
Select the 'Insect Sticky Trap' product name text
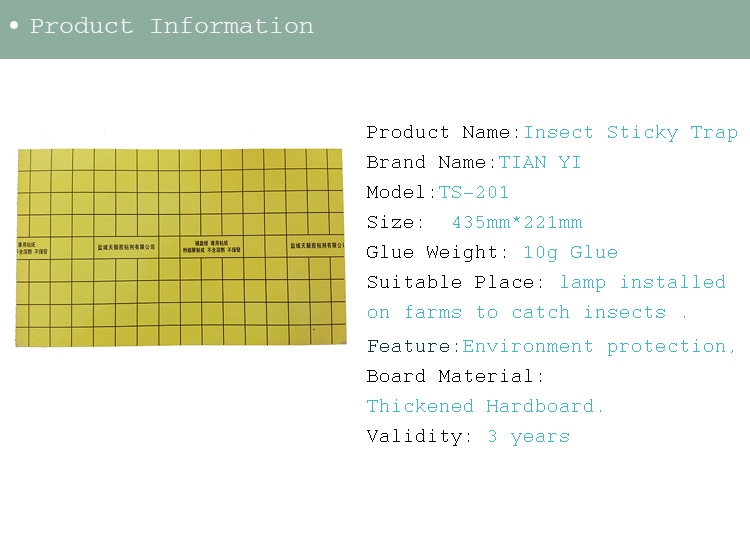630,132
